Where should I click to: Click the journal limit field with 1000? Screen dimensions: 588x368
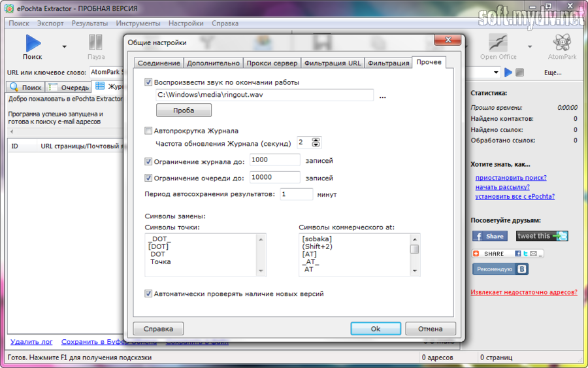click(275, 159)
